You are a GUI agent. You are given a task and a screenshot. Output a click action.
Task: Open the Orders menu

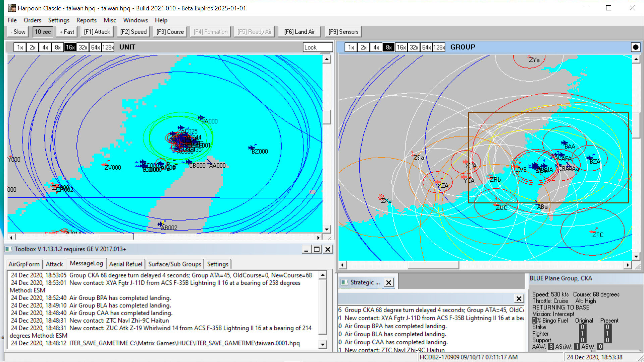pos(32,20)
